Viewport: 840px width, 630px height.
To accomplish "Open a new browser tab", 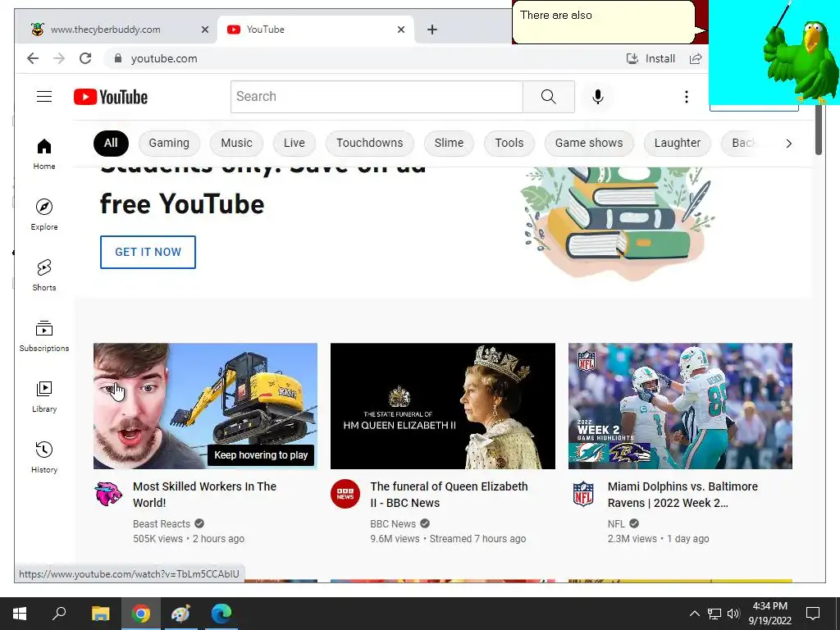I will (431, 30).
